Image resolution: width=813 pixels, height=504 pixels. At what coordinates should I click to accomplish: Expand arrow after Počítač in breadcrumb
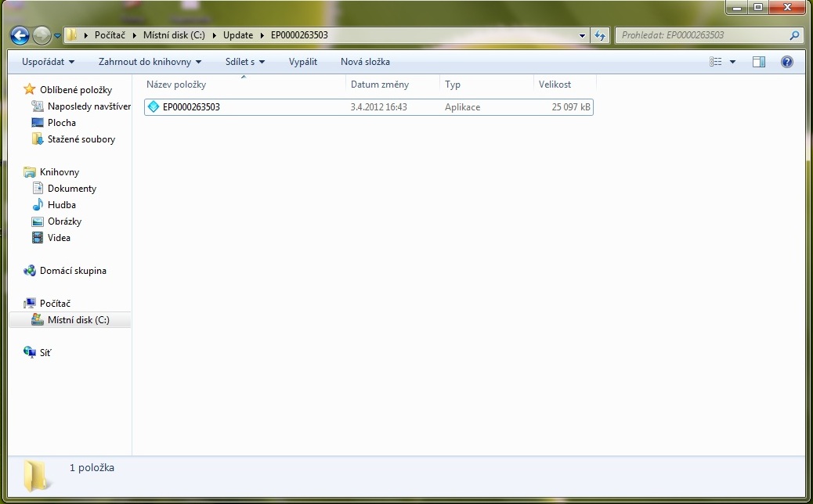point(134,35)
